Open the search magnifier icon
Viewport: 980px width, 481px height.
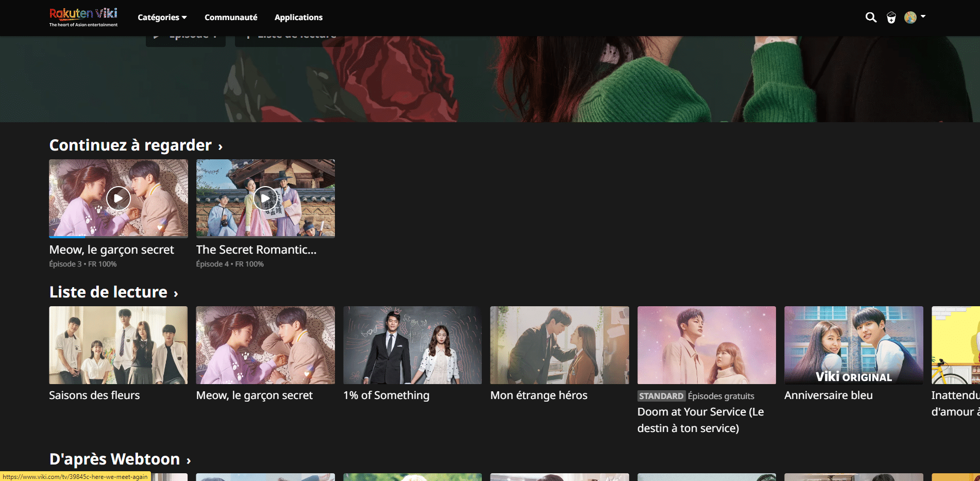871,18
